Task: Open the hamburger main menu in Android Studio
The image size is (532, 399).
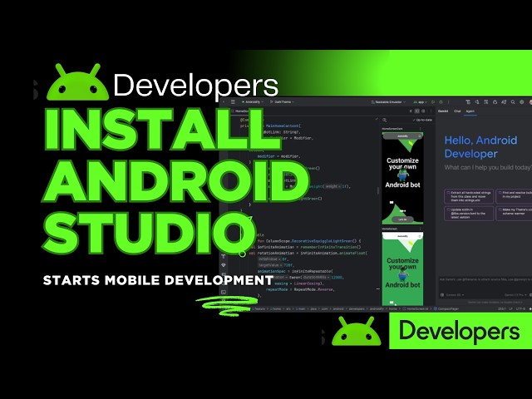Action: [233, 101]
